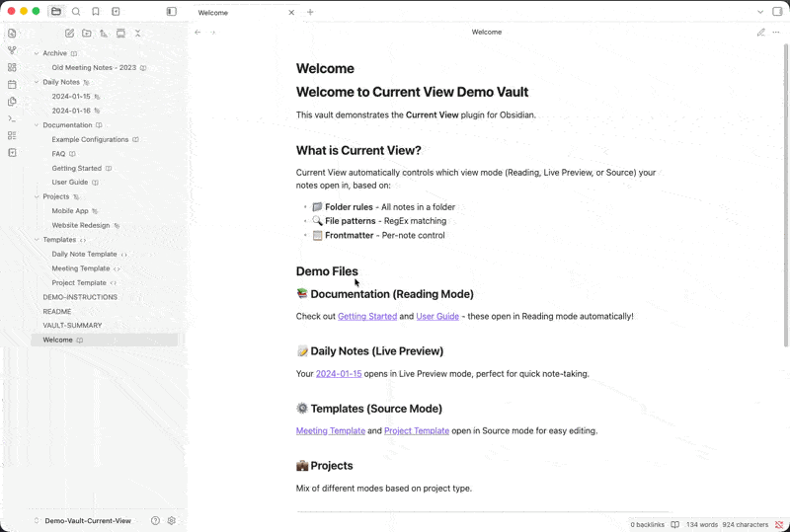Select the Welcome tab
This screenshot has height=532, width=790.
pos(213,13)
